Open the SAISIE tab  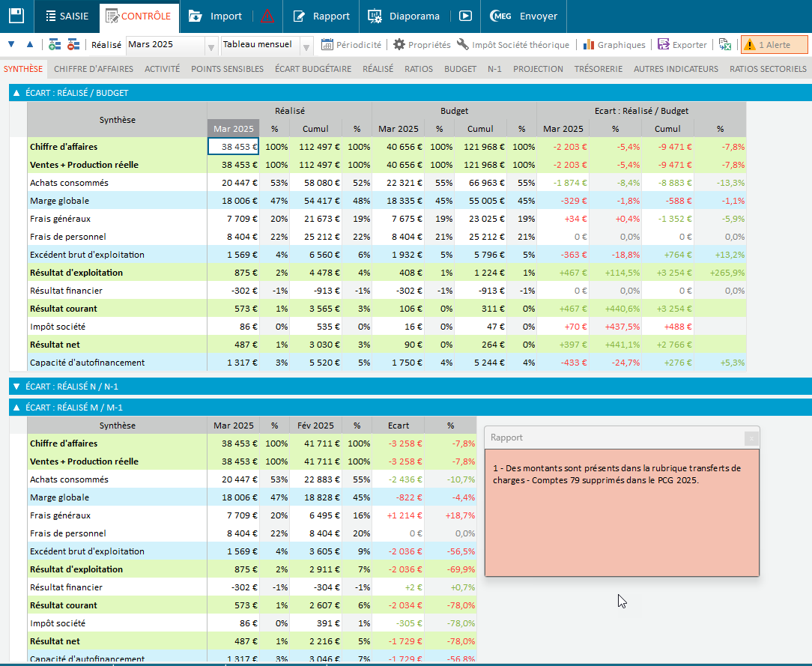tap(67, 16)
